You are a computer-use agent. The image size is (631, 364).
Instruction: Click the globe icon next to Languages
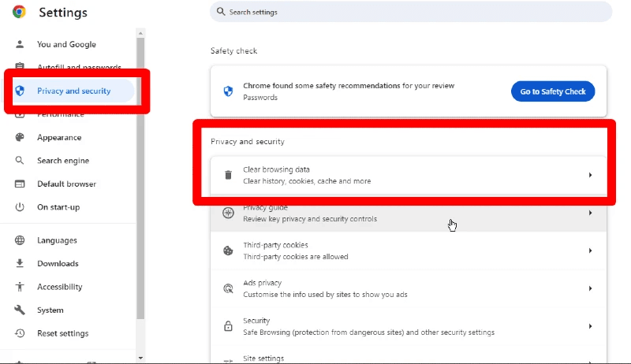[21, 240]
